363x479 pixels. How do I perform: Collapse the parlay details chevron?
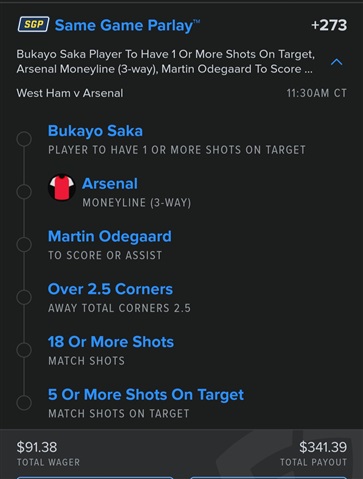(x=337, y=62)
